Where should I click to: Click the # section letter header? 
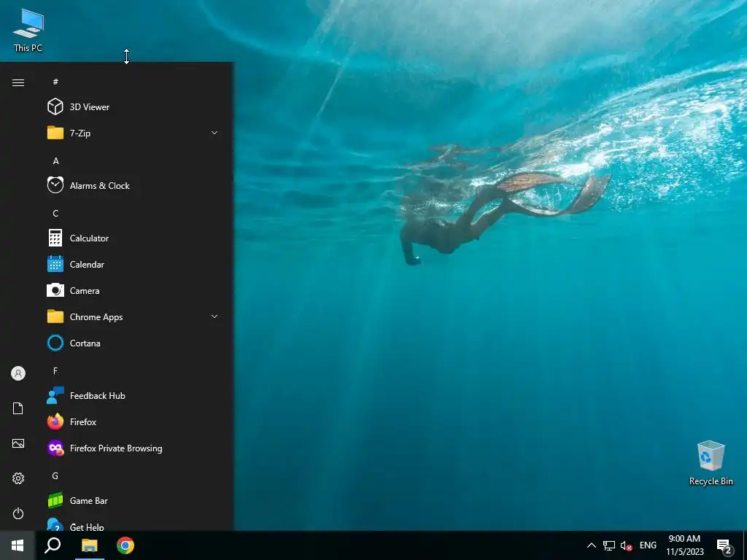(55, 82)
